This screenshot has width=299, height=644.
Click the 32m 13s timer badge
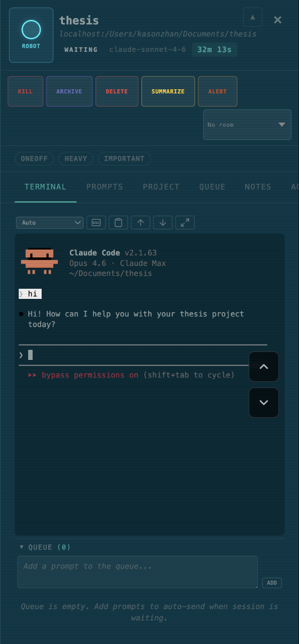point(214,50)
